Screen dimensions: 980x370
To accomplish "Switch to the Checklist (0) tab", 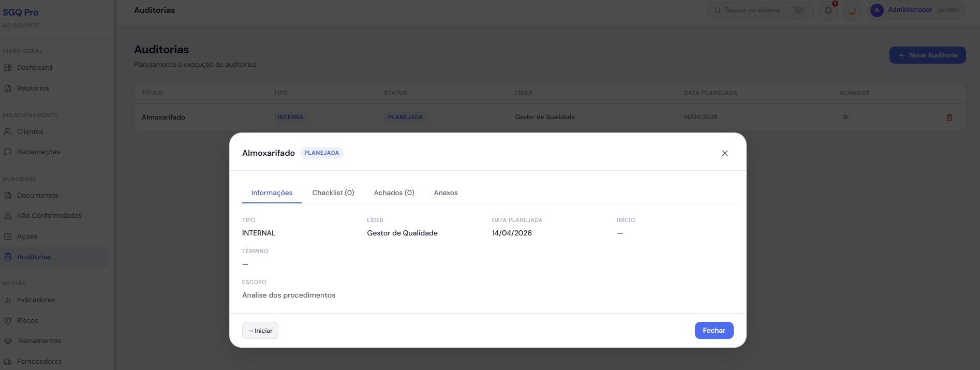I will (333, 193).
